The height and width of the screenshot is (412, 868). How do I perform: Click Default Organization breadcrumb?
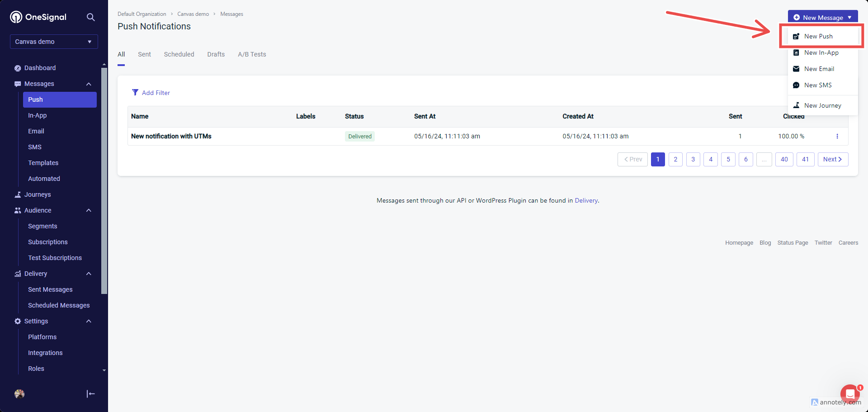pyautogui.click(x=142, y=14)
